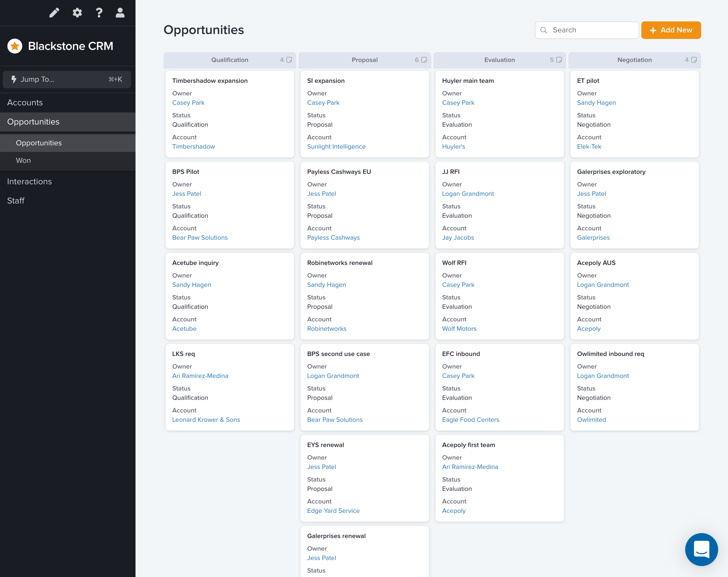This screenshot has height=577, width=728.
Task: Click the Negotiation column note icon
Action: pyautogui.click(x=694, y=60)
